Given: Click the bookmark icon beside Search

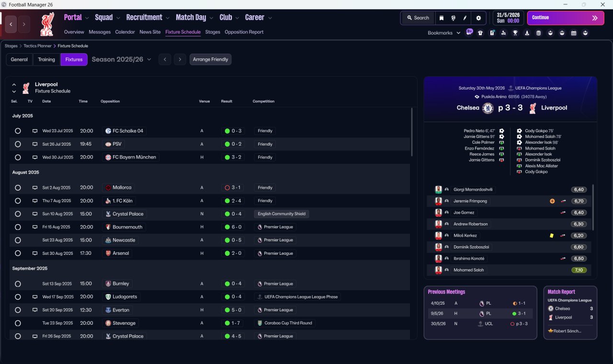Looking at the screenshot, I should pos(442,18).
